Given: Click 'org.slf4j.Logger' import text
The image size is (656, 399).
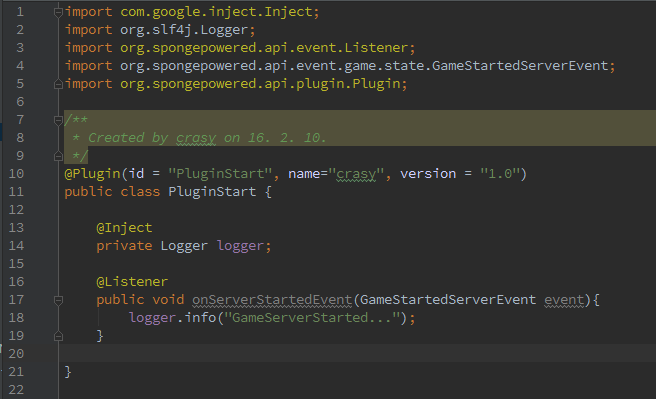Looking at the screenshot, I should tap(184, 30).
